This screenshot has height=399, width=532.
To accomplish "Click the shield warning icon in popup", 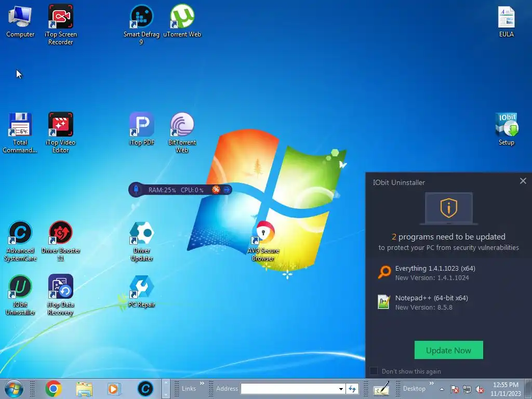I will (x=448, y=208).
